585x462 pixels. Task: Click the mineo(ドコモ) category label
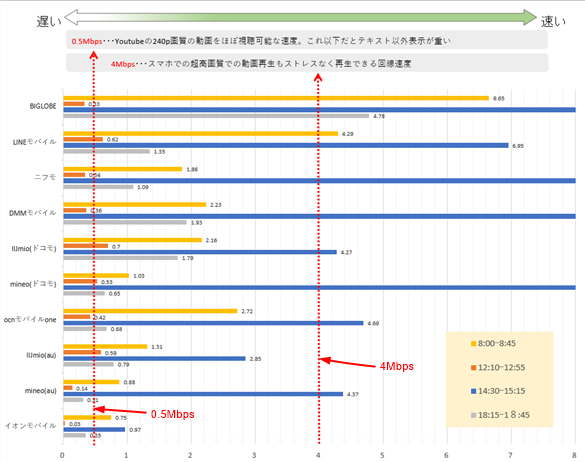point(33,284)
